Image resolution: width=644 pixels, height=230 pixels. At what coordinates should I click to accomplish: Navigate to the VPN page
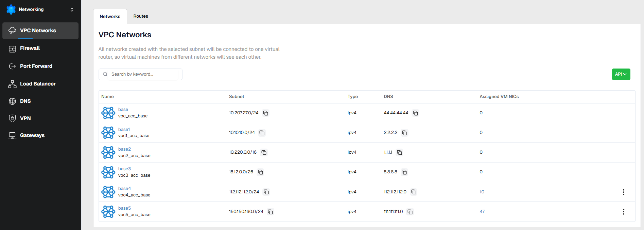coord(25,118)
